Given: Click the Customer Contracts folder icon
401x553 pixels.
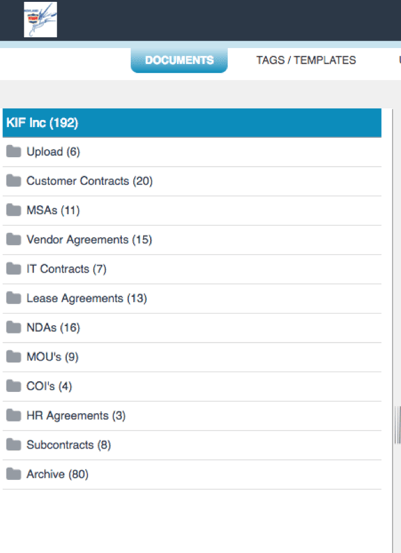Looking at the screenshot, I should 14,181.
